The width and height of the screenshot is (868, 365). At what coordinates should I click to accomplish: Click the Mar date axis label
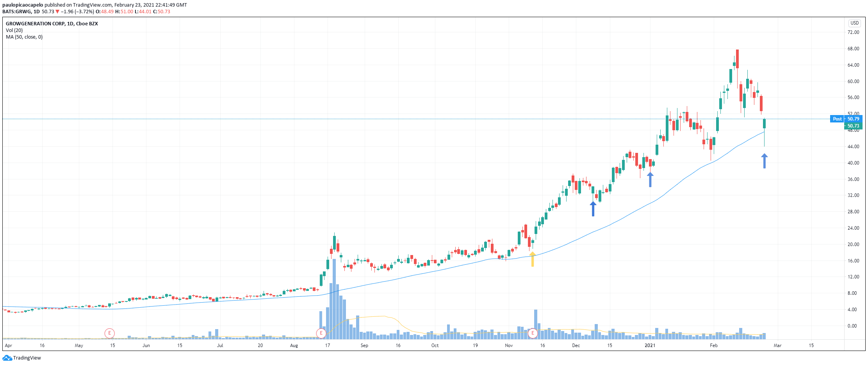[778, 346]
